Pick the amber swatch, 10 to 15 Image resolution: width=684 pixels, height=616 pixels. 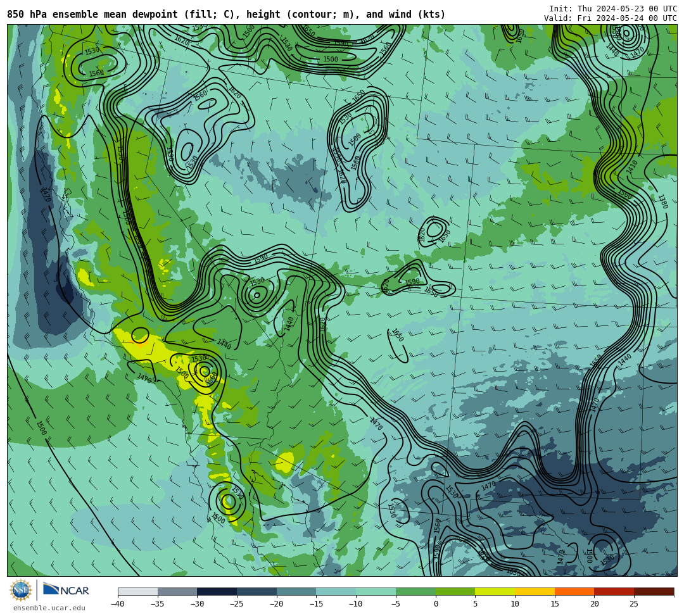[535, 591]
